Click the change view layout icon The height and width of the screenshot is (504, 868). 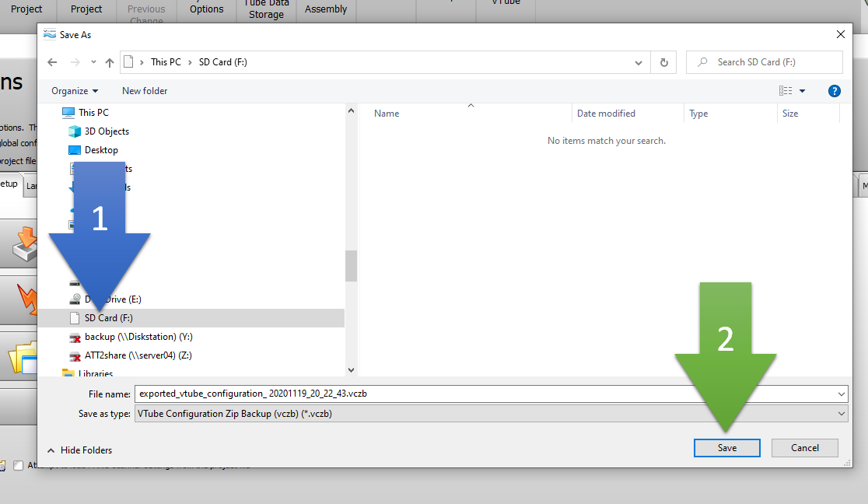786,91
